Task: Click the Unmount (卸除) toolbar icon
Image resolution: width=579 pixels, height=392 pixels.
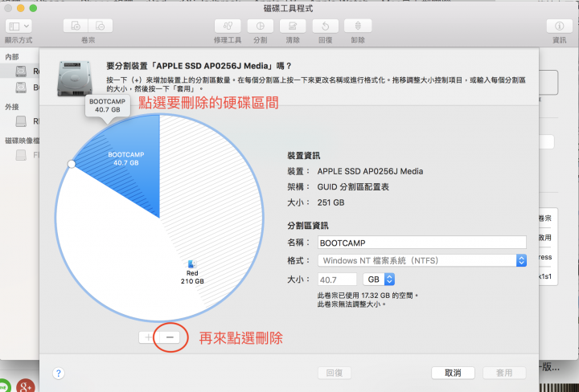Action: pyautogui.click(x=358, y=26)
